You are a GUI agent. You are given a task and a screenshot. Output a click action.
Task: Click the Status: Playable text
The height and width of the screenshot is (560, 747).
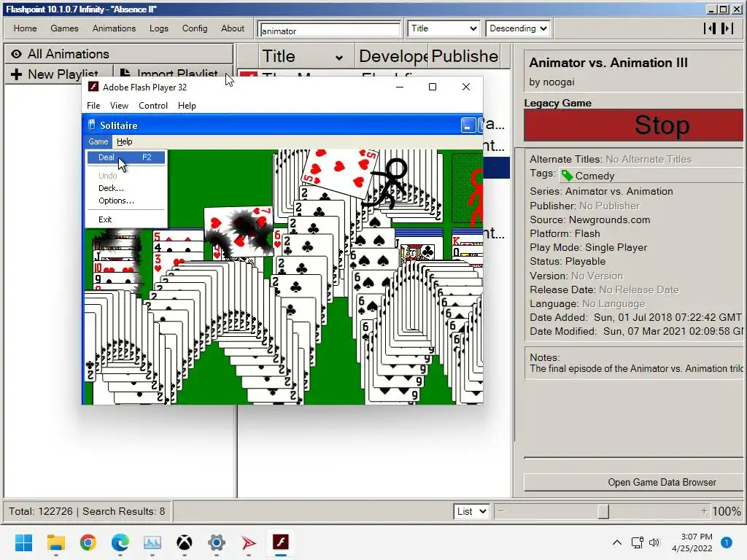click(x=568, y=262)
